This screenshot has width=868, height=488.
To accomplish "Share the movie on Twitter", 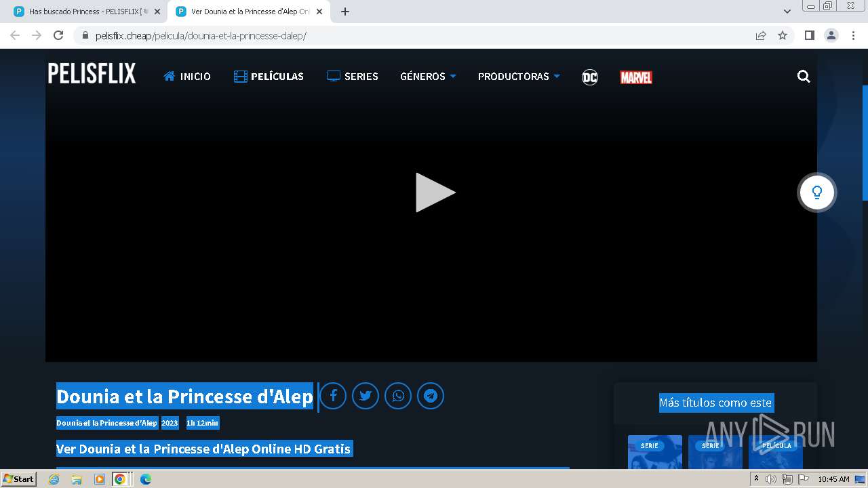I will point(366,396).
